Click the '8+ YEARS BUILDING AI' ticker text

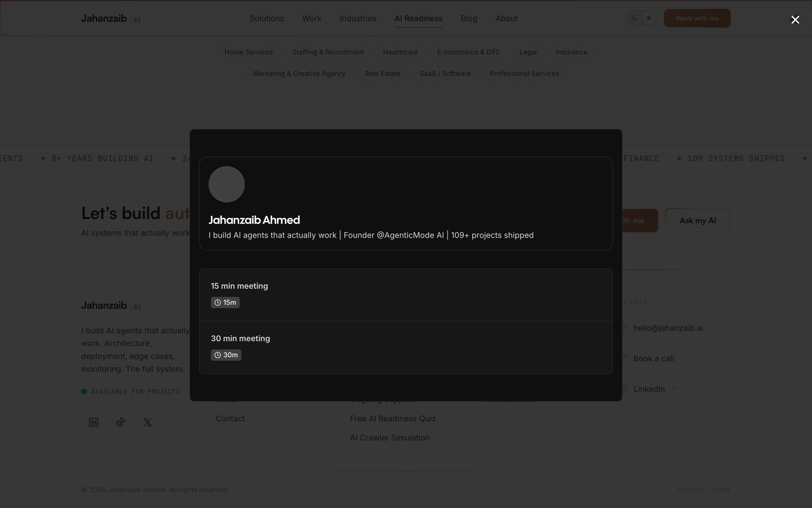pyautogui.click(x=102, y=159)
